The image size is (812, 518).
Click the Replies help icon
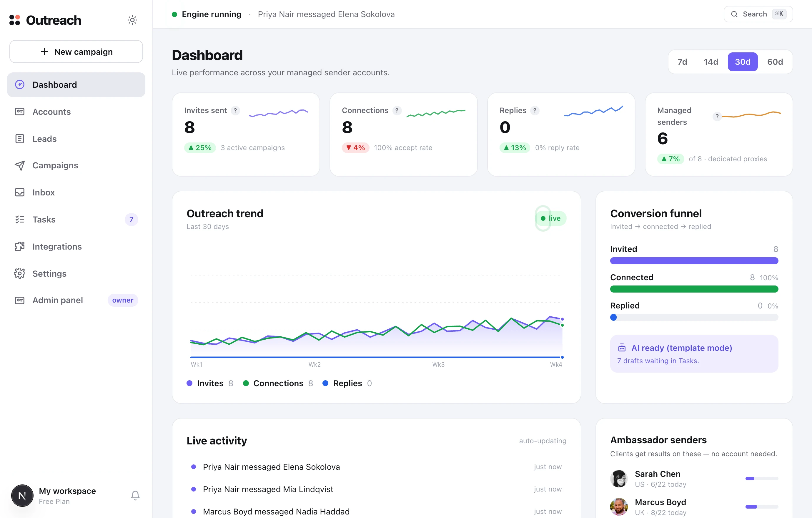point(535,110)
